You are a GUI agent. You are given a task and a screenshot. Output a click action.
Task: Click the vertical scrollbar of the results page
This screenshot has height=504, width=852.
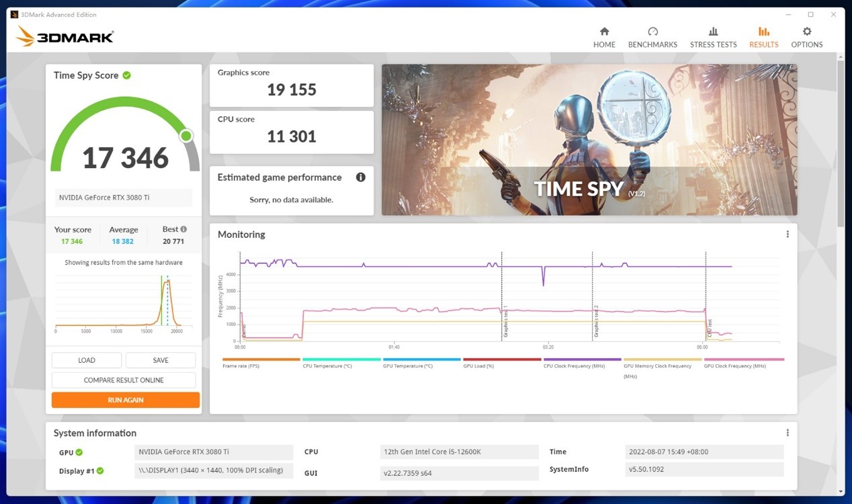tap(841, 143)
